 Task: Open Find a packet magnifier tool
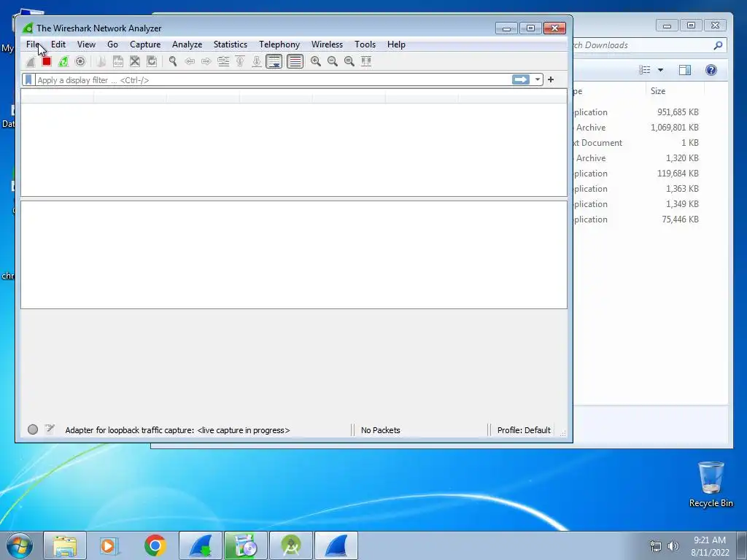coord(173,61)
